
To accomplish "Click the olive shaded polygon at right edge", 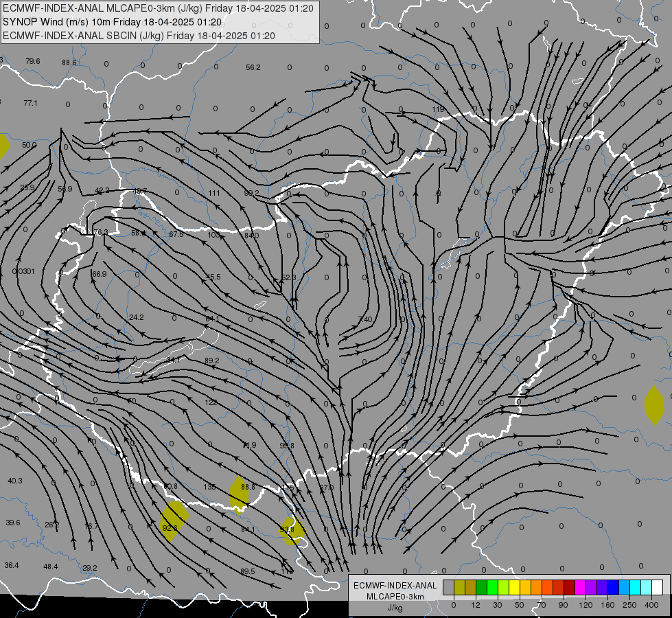I will (x=654, y=405).
